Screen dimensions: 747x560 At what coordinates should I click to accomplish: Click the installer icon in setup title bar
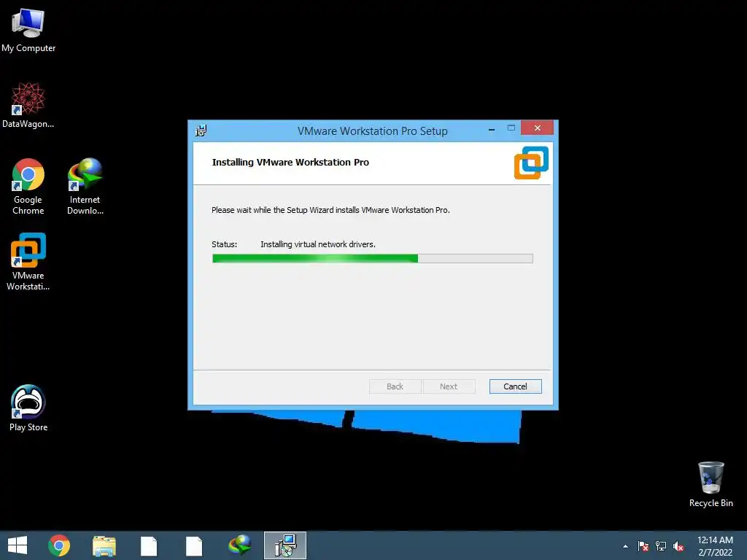[201, 131]
